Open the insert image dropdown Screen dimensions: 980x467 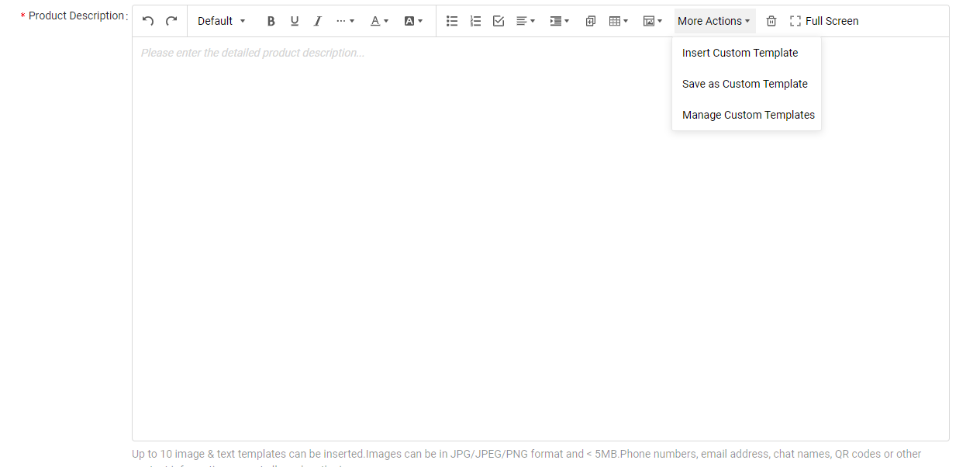coord(652,21)
